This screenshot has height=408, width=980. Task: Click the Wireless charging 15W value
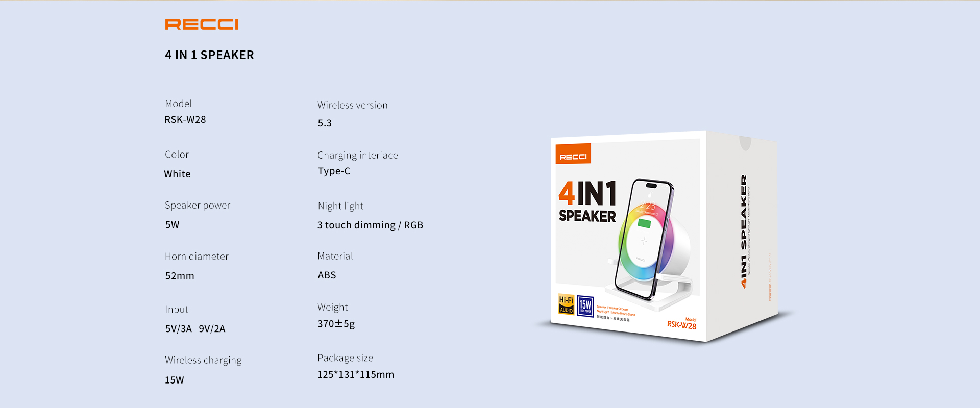point(174,380)
